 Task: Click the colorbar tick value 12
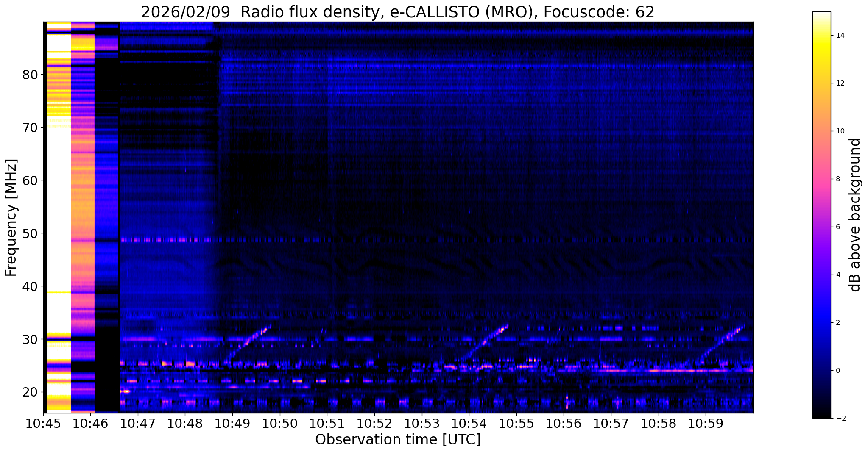pyautogui.click(x=840, y=83)
